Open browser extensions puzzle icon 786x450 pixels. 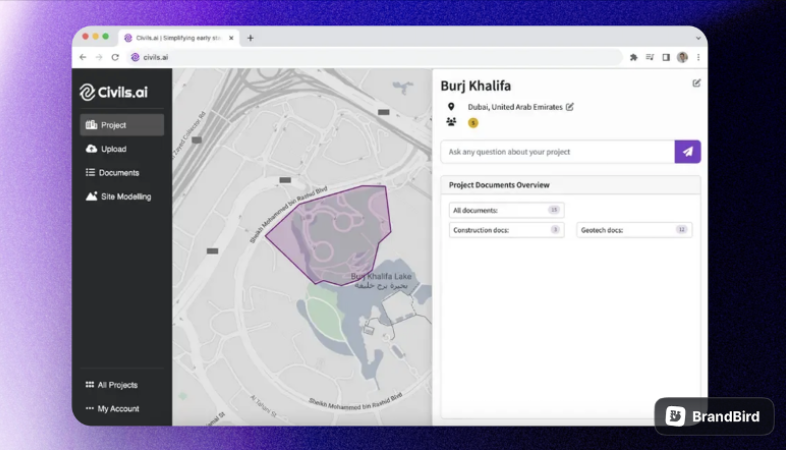pyautogui.click(x=633, y=57)
